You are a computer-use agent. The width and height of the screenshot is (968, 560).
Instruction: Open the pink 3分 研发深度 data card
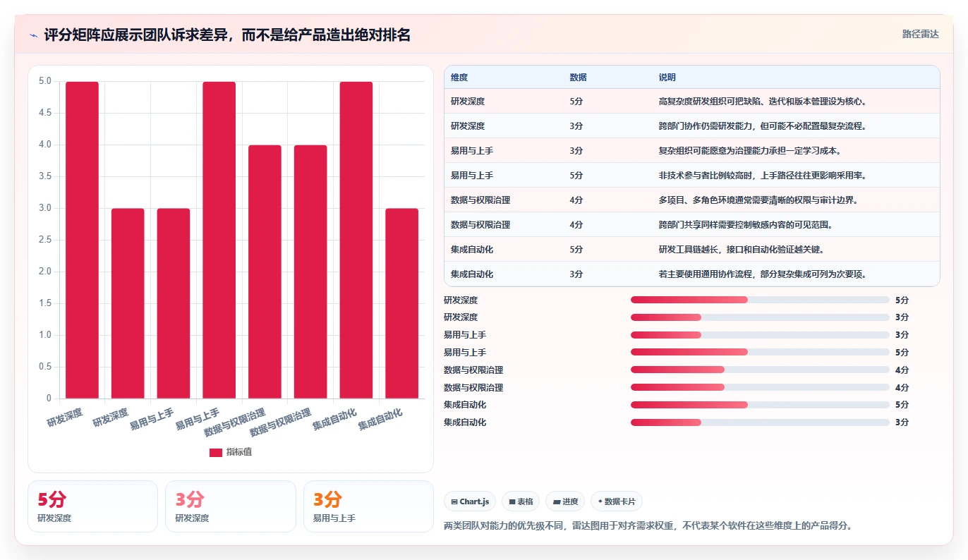tap(231, 506)
